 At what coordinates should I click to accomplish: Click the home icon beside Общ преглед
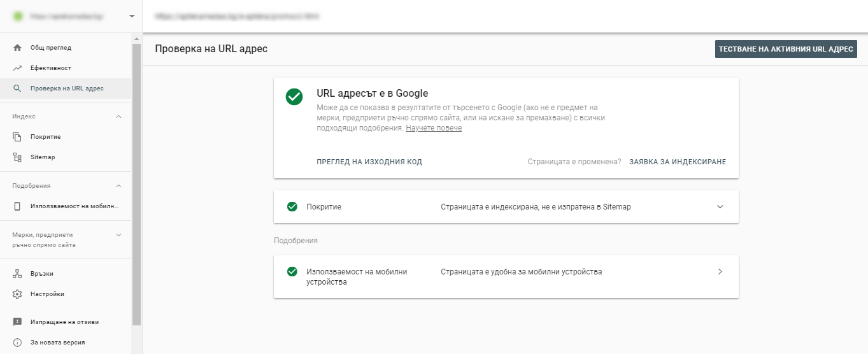click(x=17, y=48)
